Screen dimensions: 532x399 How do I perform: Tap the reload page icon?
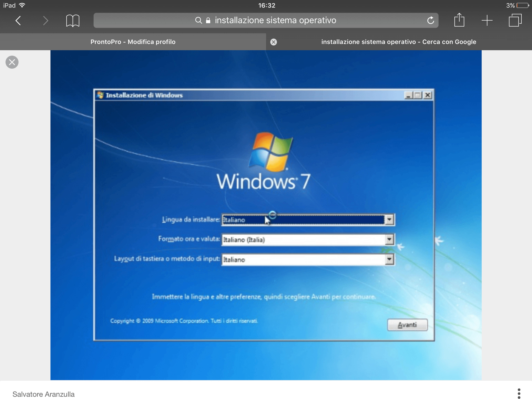[430, 20]
